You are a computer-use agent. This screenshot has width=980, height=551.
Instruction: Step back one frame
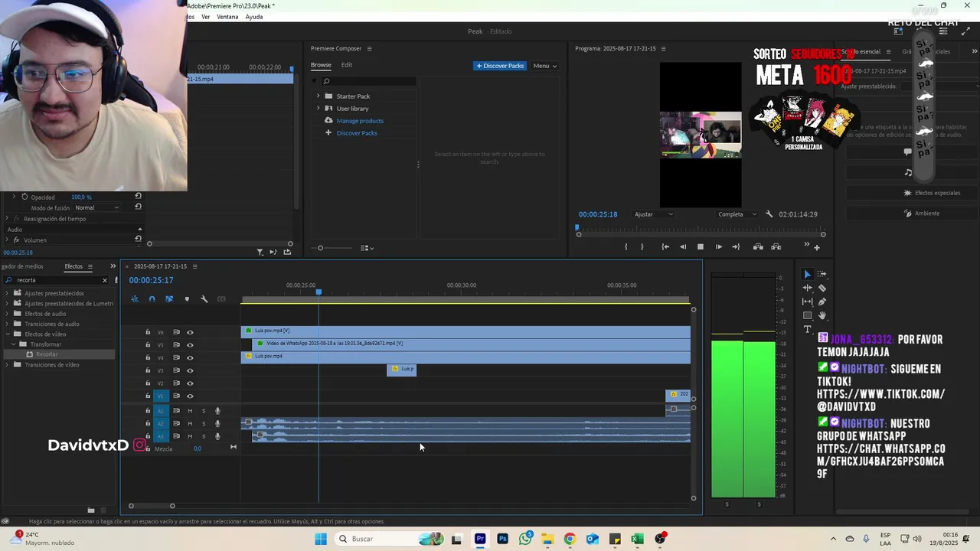(x=683, y=246)
